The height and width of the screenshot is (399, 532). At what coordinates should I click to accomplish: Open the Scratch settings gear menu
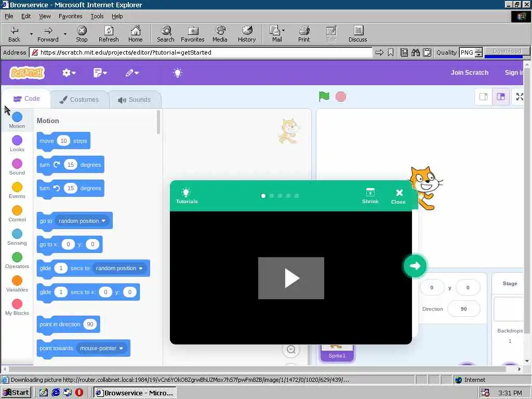(69, 73)
